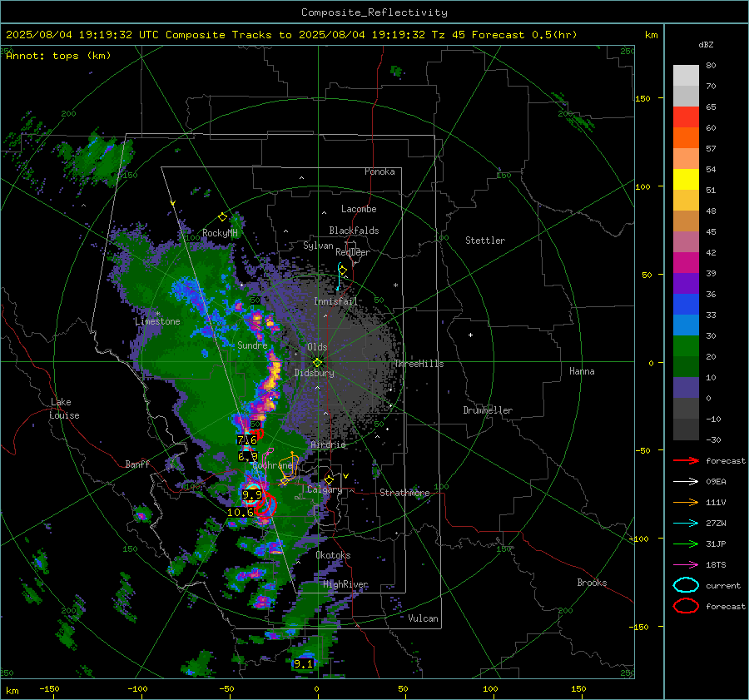Click the Brooks label
Viewport: 749px width, 700px height.
592,583
